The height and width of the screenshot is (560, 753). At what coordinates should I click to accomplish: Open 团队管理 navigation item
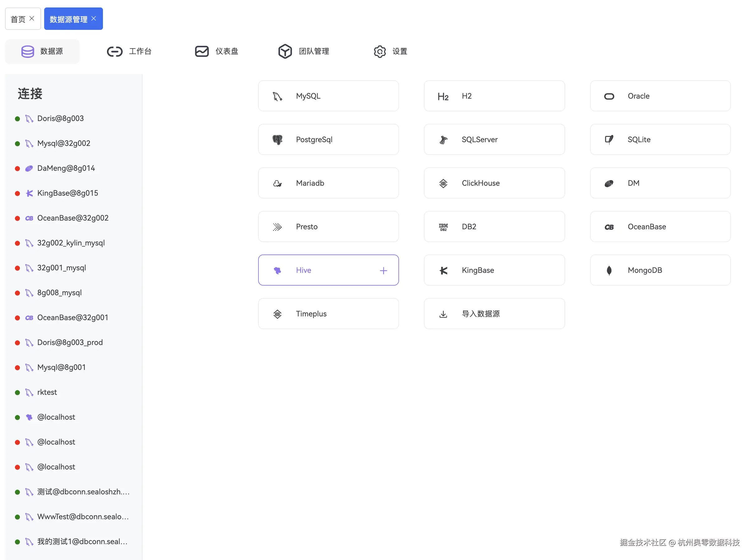[304, 52]
